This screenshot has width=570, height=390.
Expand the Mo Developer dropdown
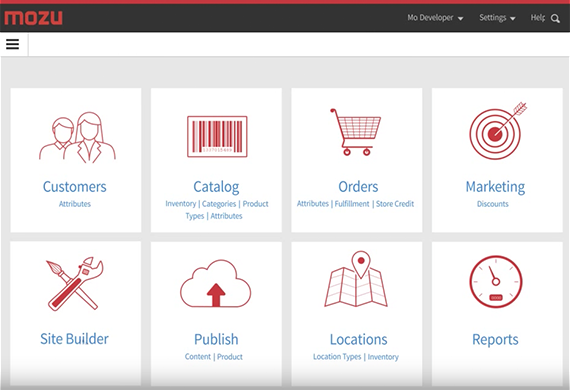tap(435, 18)
